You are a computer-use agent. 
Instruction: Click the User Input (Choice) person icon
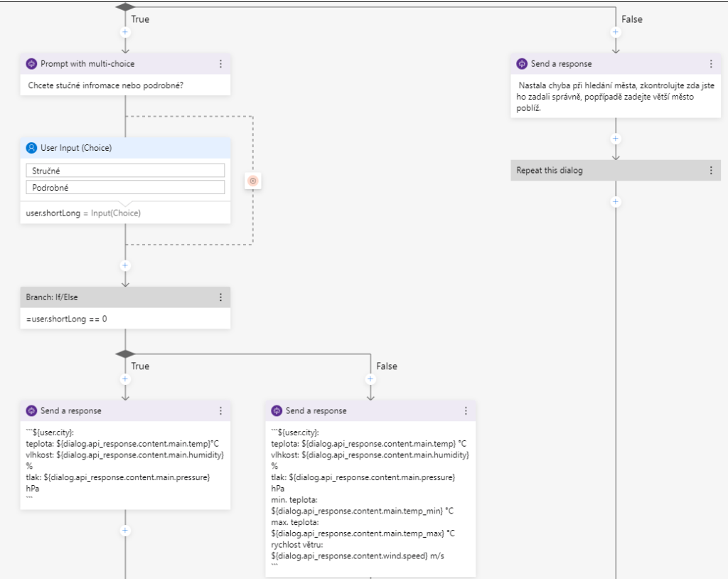point(31,148)
